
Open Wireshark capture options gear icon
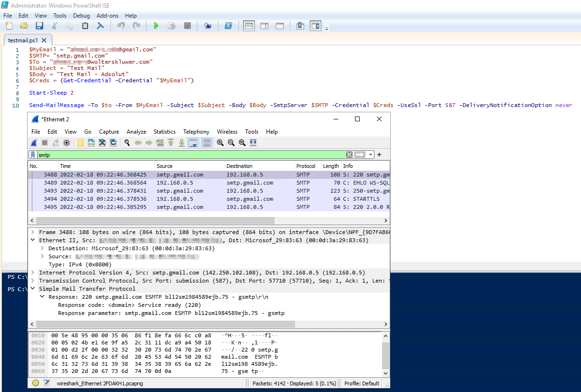tap(67, 143)
